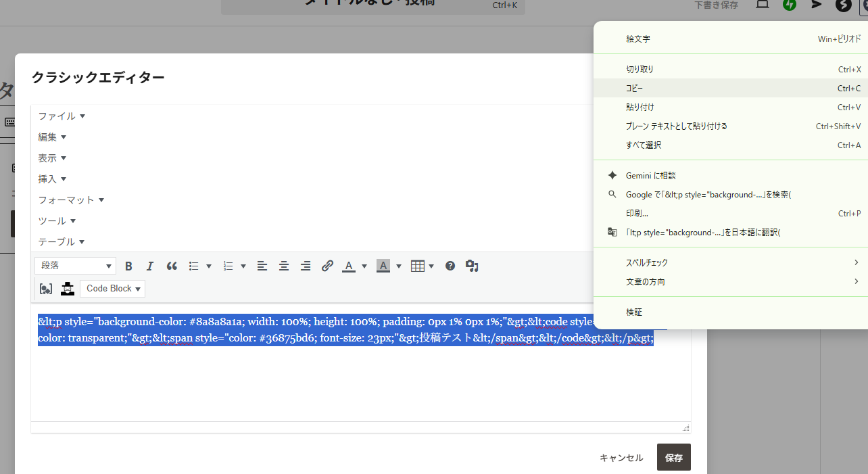The width and height of the screenshot is (868, 474).
Task: Toggle bold formatting in classic editor
Action: 128,266
